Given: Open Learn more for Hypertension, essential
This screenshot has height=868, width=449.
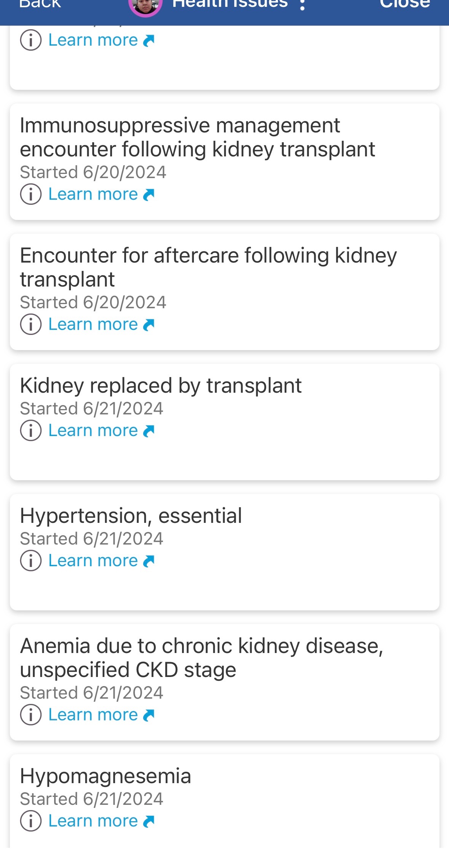Looking at the screenshot, I should [101, 561].
